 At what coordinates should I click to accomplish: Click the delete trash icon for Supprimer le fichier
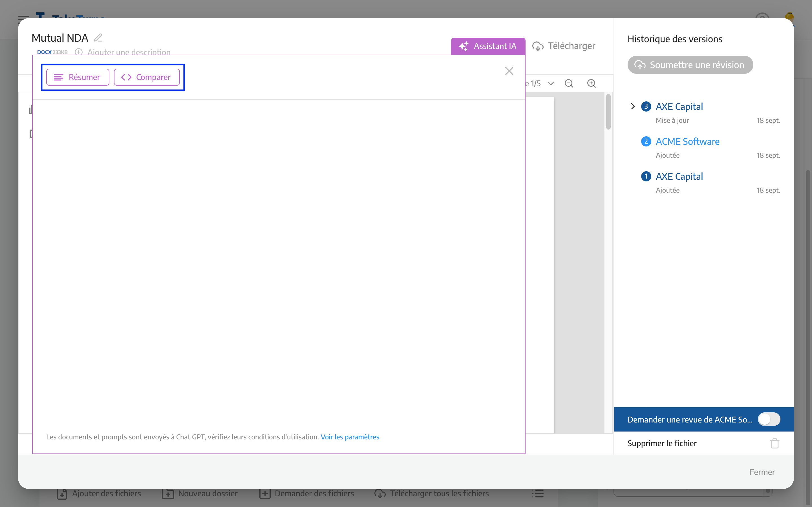coord(775,443)
